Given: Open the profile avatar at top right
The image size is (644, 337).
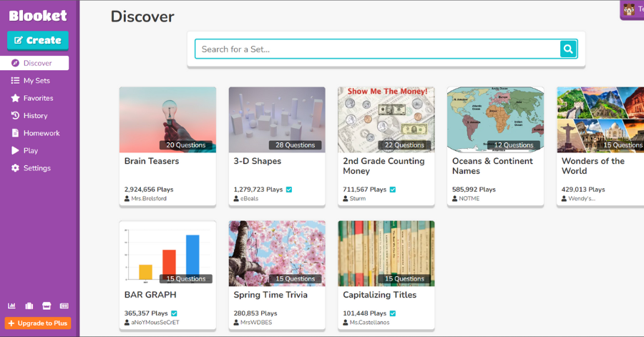Looking at the screenshot, I should click(629, 9).
